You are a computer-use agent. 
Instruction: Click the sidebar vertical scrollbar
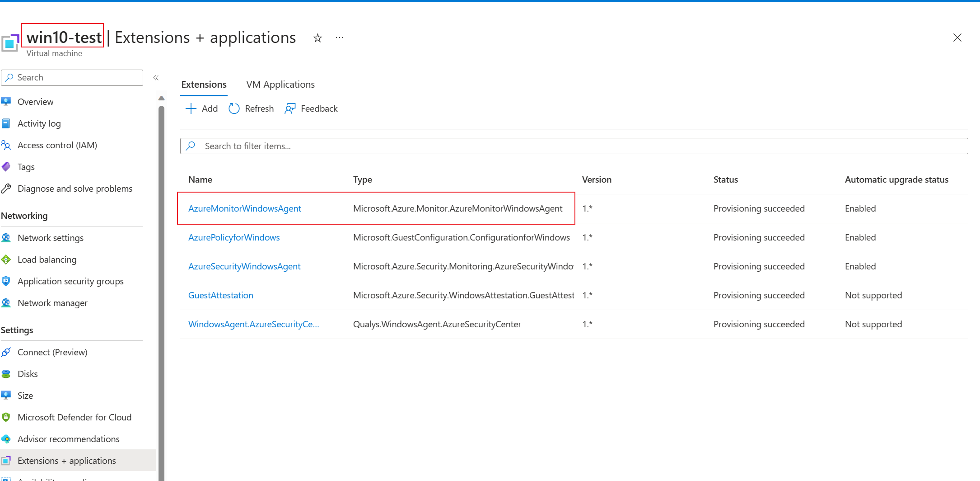point(161,294)
